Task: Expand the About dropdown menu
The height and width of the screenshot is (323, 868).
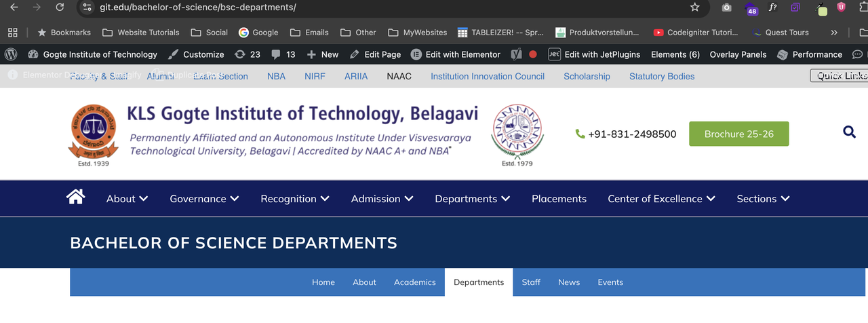Action: 127,199
